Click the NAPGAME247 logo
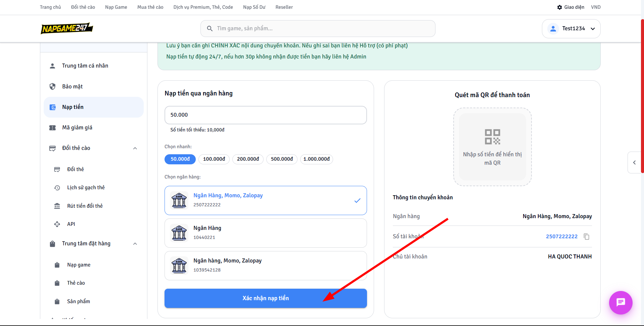The height and width of the screenshot is (326, 644). (67, 29)
